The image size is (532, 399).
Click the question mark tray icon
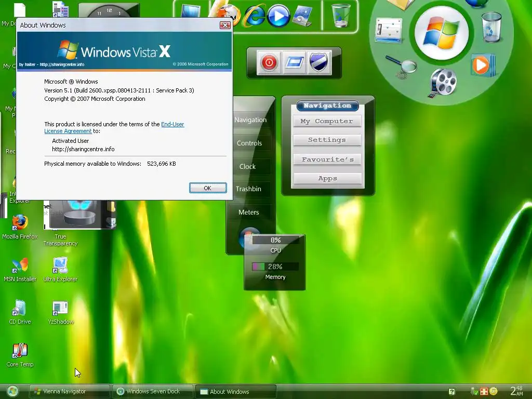tap(451, 392)
